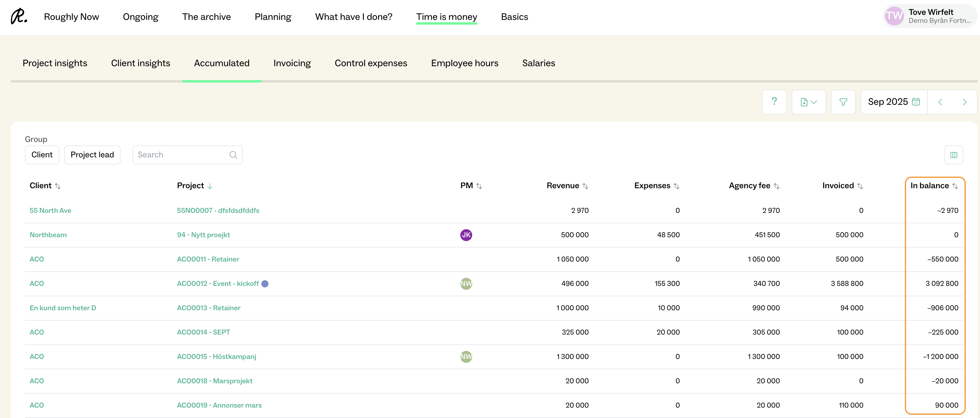
Task: Open the Northbeam client link
Action: point(48,235)
